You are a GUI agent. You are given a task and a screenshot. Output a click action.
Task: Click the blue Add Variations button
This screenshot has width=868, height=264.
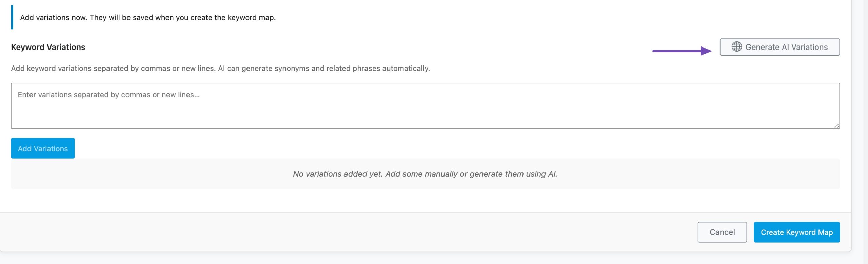click(43, 148)
